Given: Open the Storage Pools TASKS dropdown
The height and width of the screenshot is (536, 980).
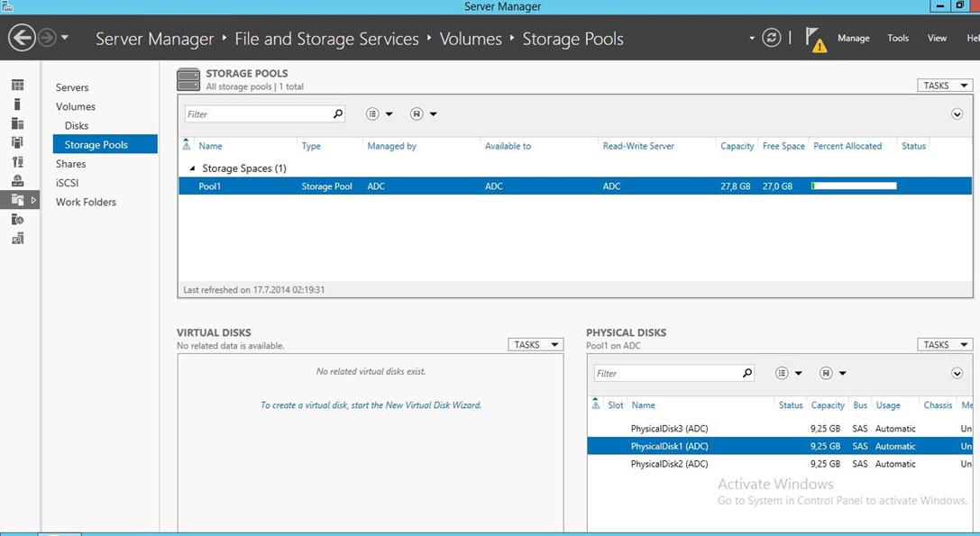Looking at the screenshot, I should (944, 86).
